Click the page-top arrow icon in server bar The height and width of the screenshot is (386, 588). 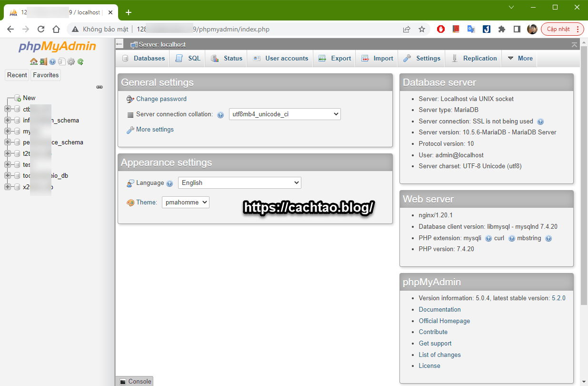(574, 44)
